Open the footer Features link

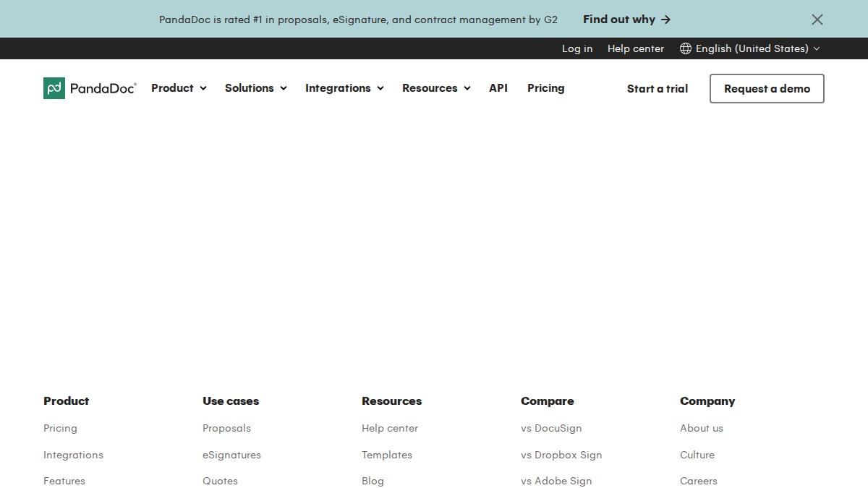[64, 481]
